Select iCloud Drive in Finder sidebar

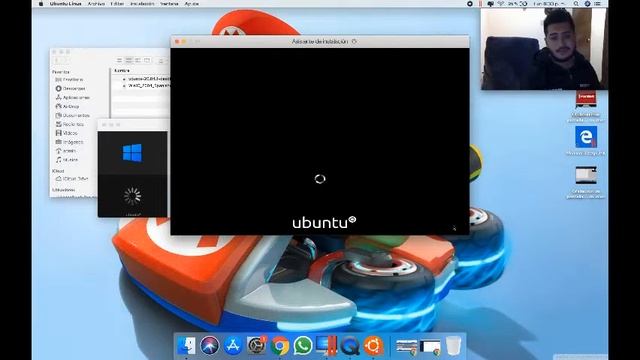point(72,179)
